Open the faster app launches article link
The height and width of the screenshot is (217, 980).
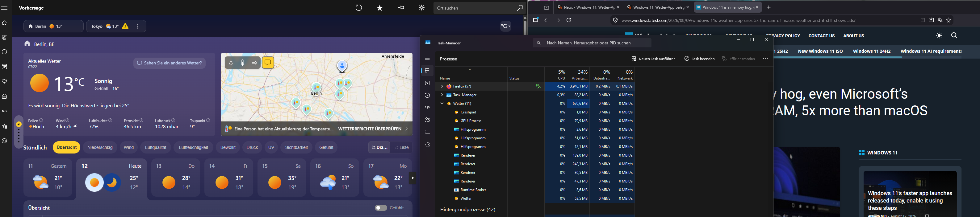coord(910,201)
